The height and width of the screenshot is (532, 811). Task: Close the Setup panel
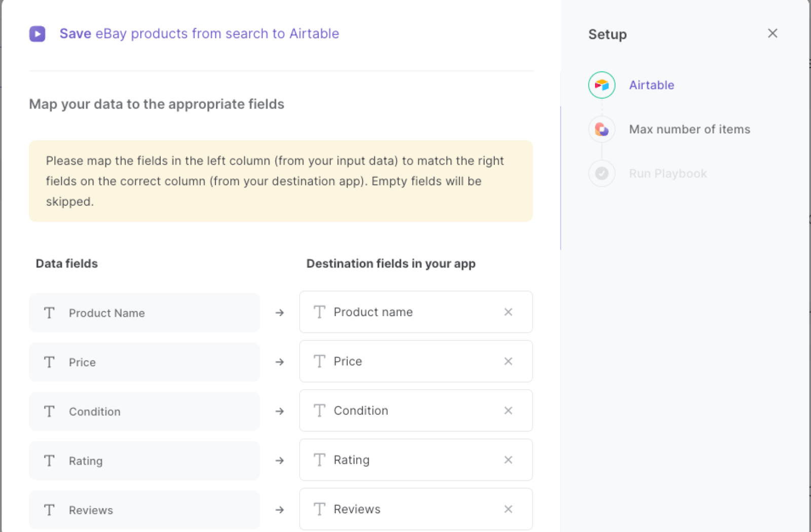772,33
